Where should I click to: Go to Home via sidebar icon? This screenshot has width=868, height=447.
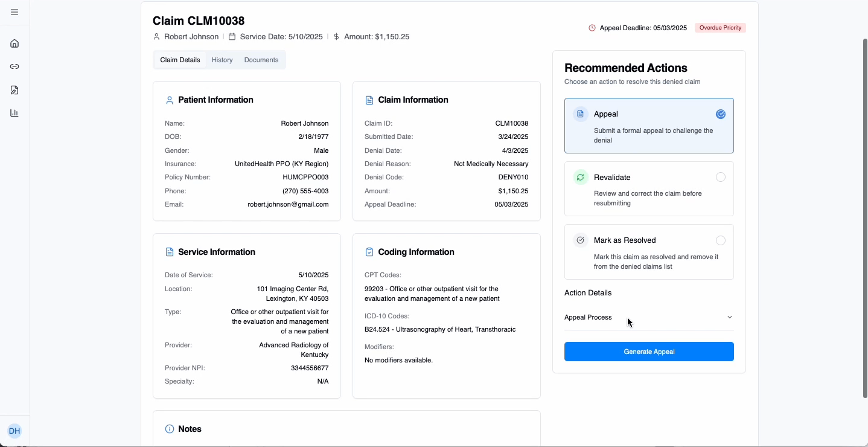point(14,43)
